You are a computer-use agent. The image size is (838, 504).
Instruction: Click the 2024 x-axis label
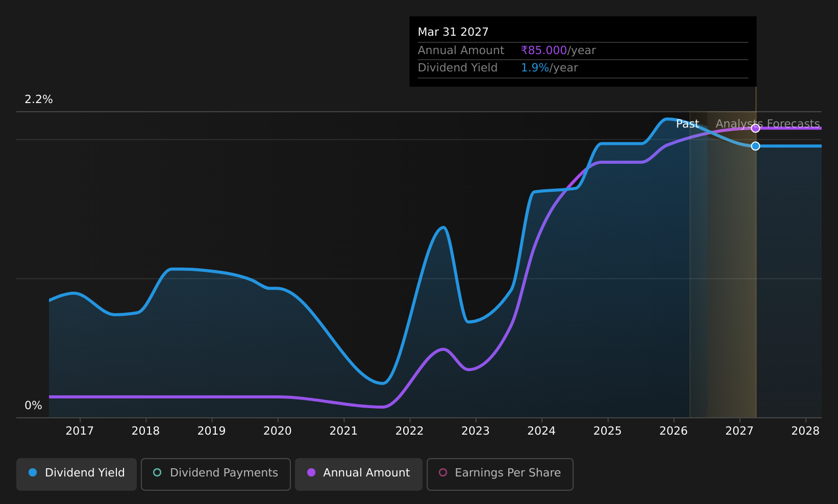point(541,431)
